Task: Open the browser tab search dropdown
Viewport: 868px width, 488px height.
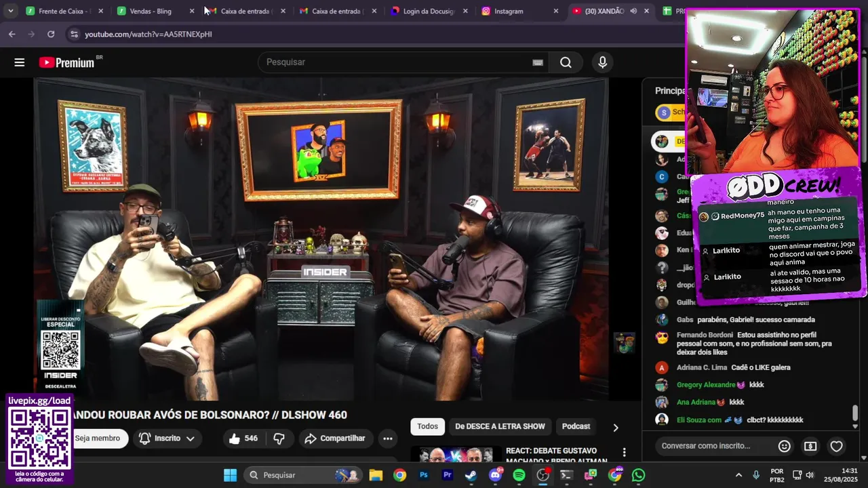Action: 10,11
